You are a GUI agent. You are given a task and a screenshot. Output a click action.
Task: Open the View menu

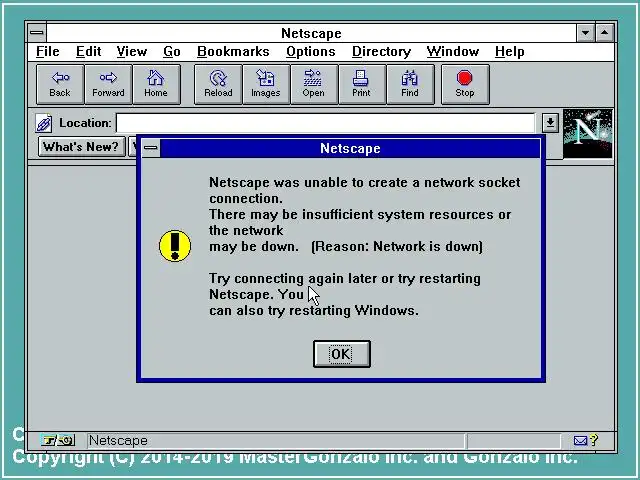[x=131, y=51]
